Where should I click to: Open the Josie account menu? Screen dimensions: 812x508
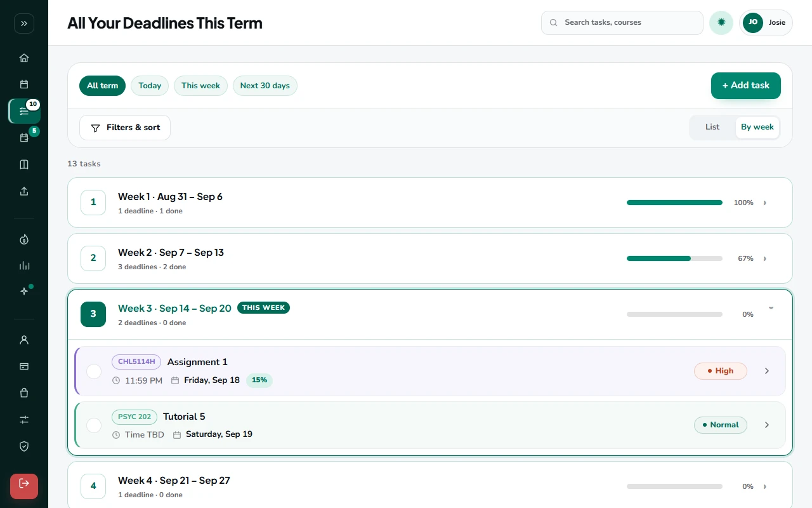tap(766, 23)
